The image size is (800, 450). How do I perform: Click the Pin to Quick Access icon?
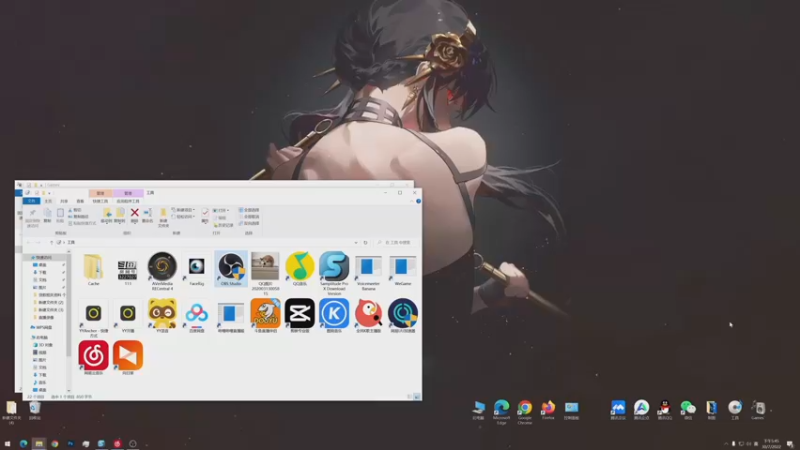click(32, 217)
